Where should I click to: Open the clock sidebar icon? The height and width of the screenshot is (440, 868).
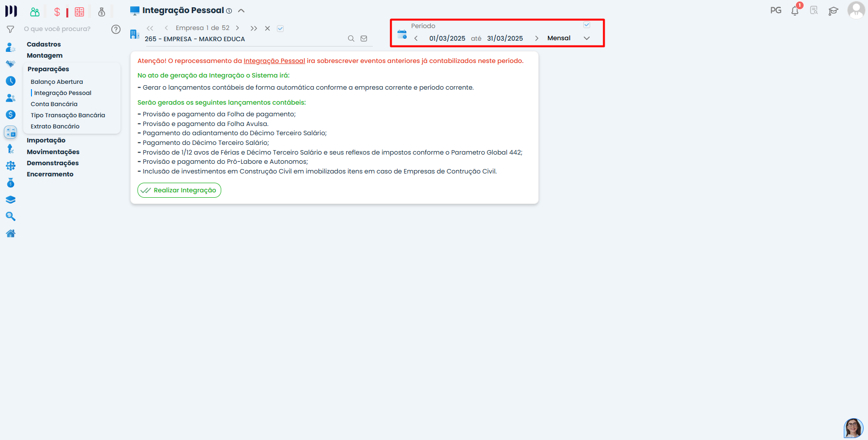coord(10,81)
